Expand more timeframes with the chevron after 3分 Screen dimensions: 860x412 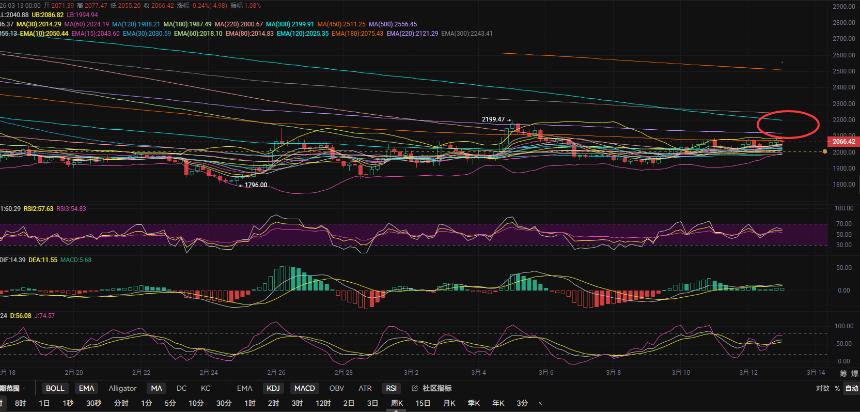click(x=541, y=403)
